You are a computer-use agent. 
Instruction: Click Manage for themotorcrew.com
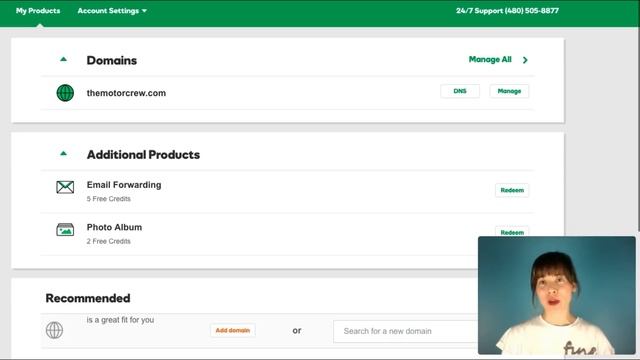click(x=509, y=91)
